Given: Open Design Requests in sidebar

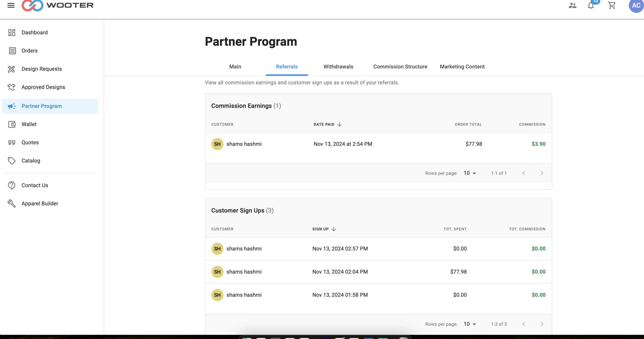Looking at the screenshot, I should pyautogui.click(x=42, y=69).
